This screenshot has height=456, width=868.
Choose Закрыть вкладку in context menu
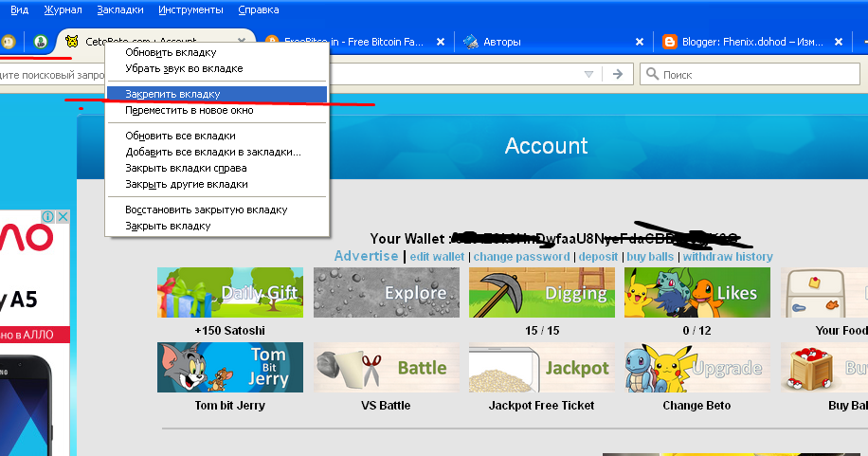(x=217, y=226)
